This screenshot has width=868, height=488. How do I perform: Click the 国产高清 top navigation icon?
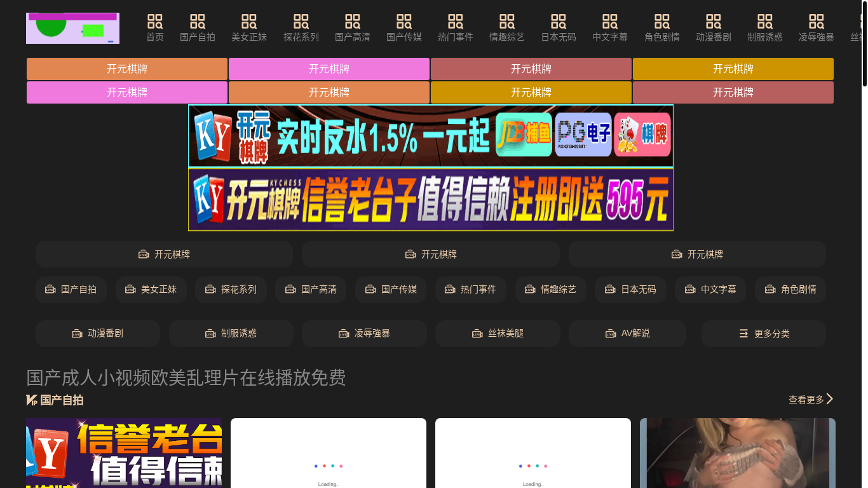(353, 29)
